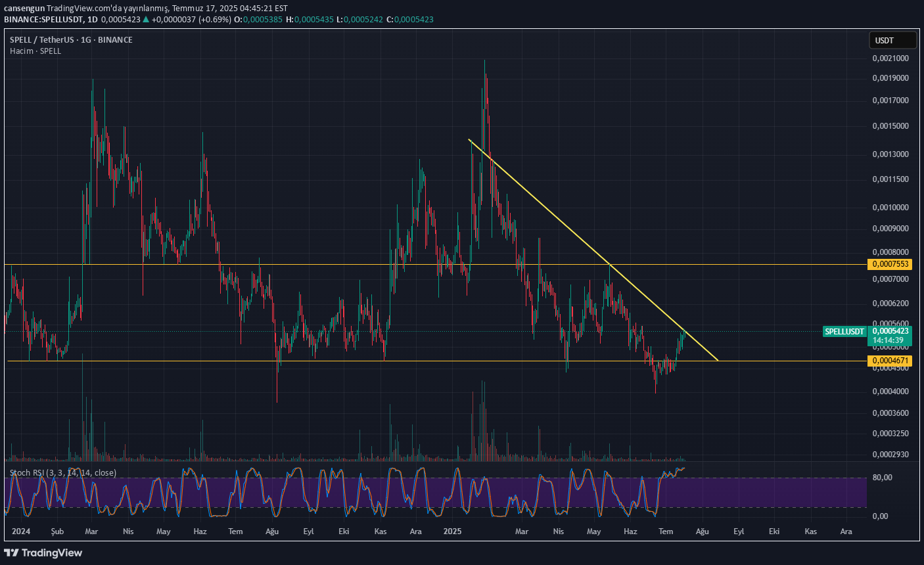Screen dimensions: 924x565
Task: Click the 0,0017000 price axis value
Action: tap(890, 101)
